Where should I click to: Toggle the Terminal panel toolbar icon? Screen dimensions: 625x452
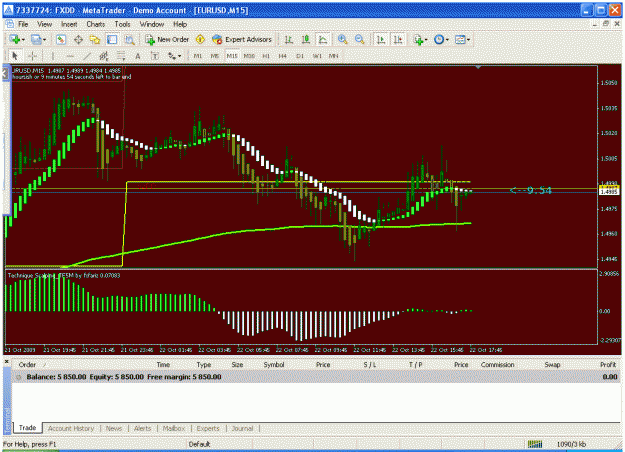point(112,39)
